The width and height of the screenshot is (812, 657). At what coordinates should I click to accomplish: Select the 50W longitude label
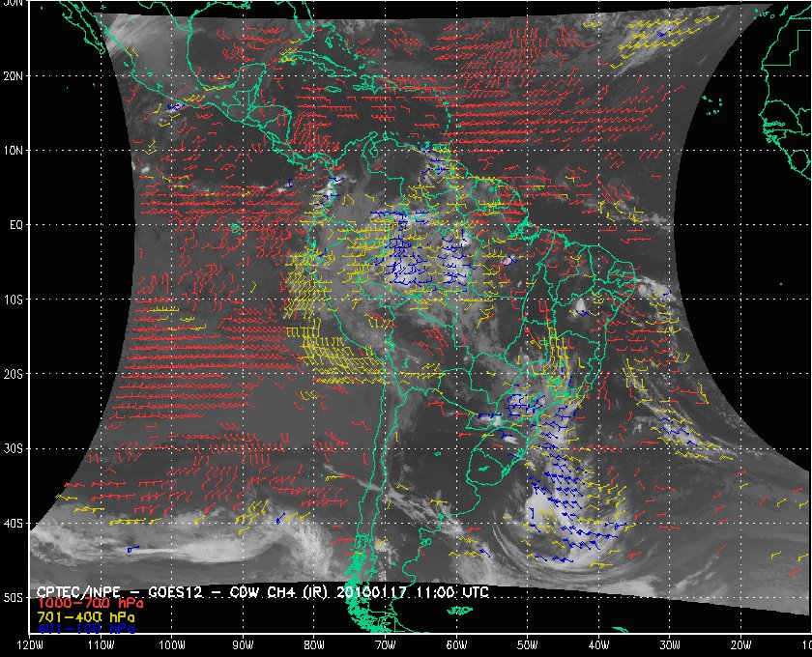coord(528,645)
